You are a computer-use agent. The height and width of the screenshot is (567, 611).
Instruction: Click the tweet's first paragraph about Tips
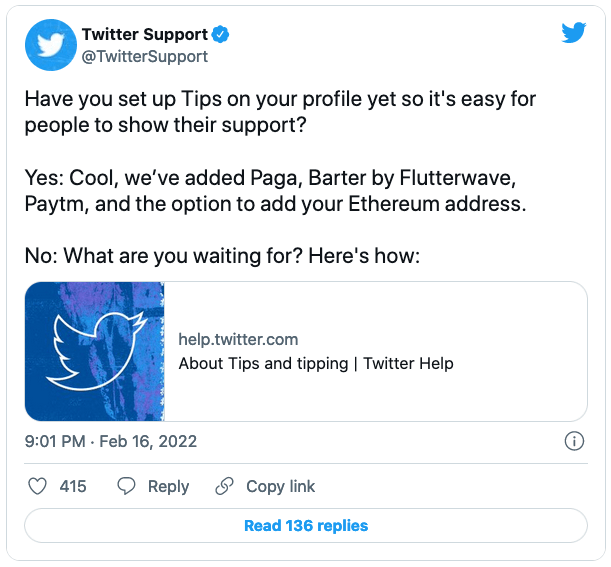(280, 112)
